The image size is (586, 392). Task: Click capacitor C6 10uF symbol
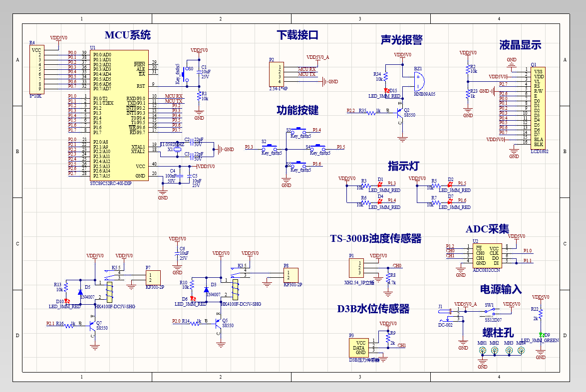coord(177,253)
